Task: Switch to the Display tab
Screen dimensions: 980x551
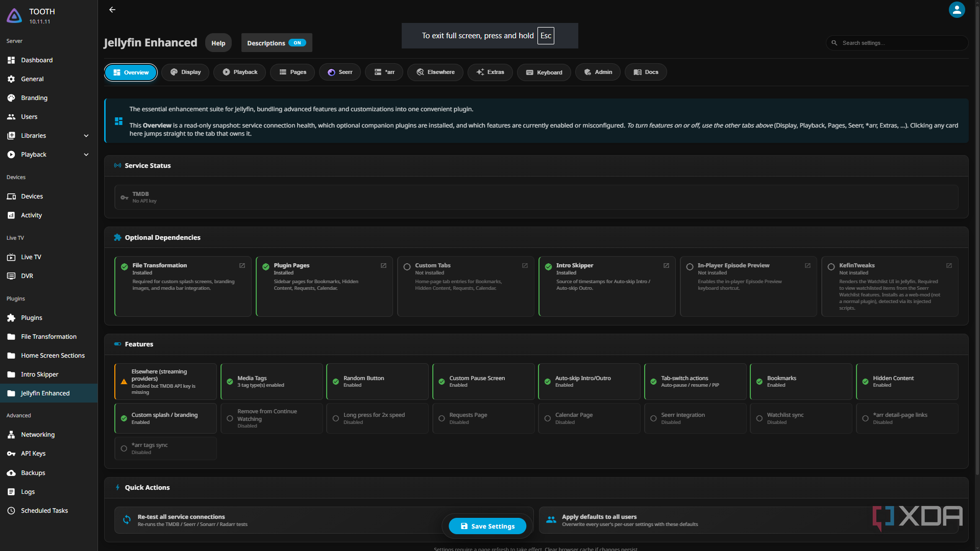Action: (x=185, y=72)
